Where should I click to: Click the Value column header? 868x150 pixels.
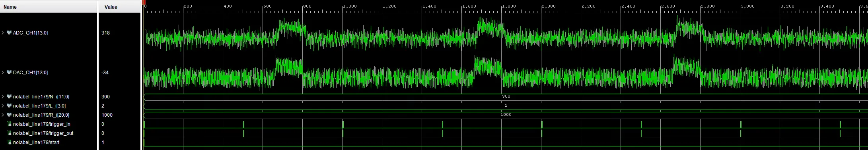pos(120,7)
